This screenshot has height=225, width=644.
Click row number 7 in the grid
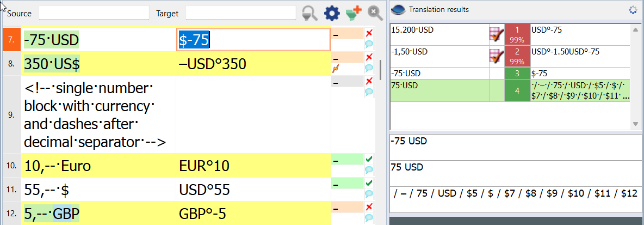click(11, 39)
